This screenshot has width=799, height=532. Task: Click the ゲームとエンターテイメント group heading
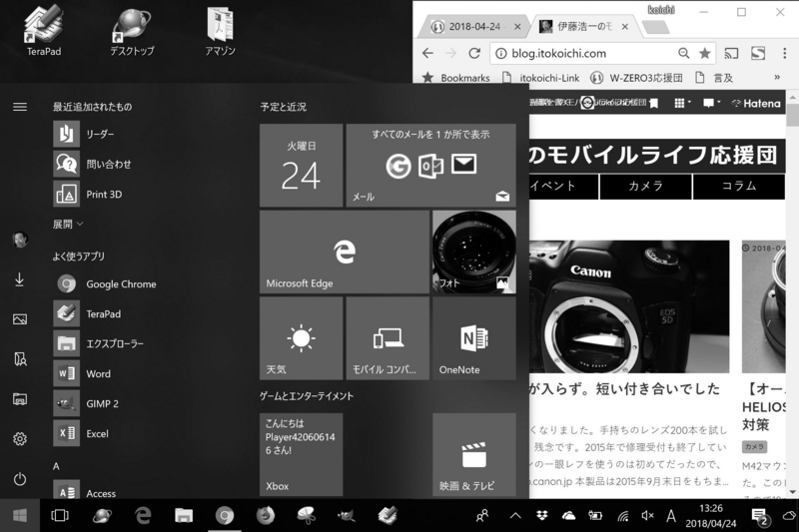tap(307, 396)
